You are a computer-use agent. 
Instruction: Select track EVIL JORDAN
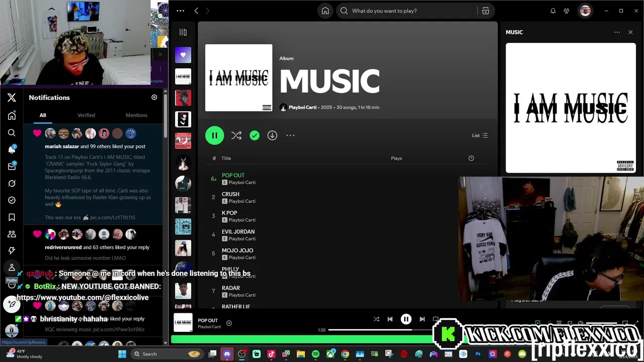point(238,232)
